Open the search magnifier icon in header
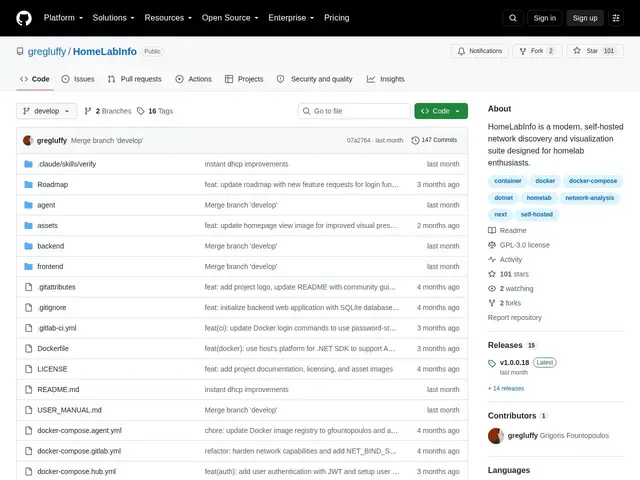Image resolution: width=640 pixels, height=480 pixels. coord(513,18)
